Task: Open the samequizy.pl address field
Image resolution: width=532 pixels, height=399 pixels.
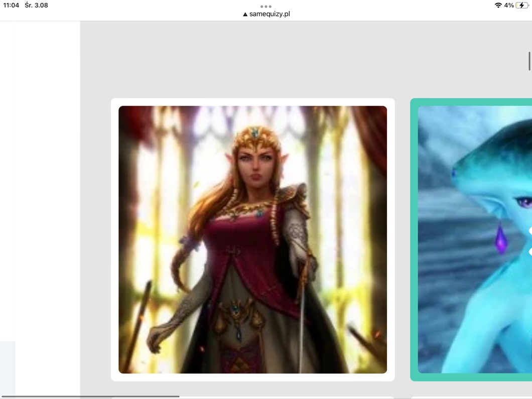Action: [x=270, y=14]
